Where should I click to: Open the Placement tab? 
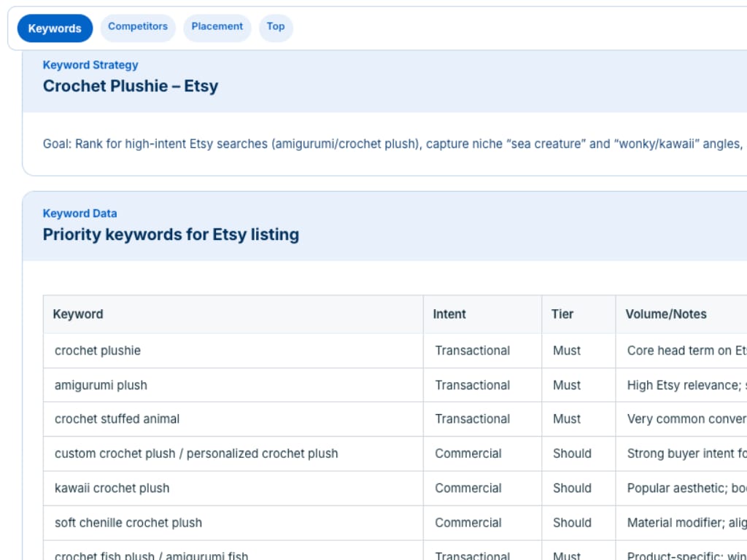coord(217,27)
